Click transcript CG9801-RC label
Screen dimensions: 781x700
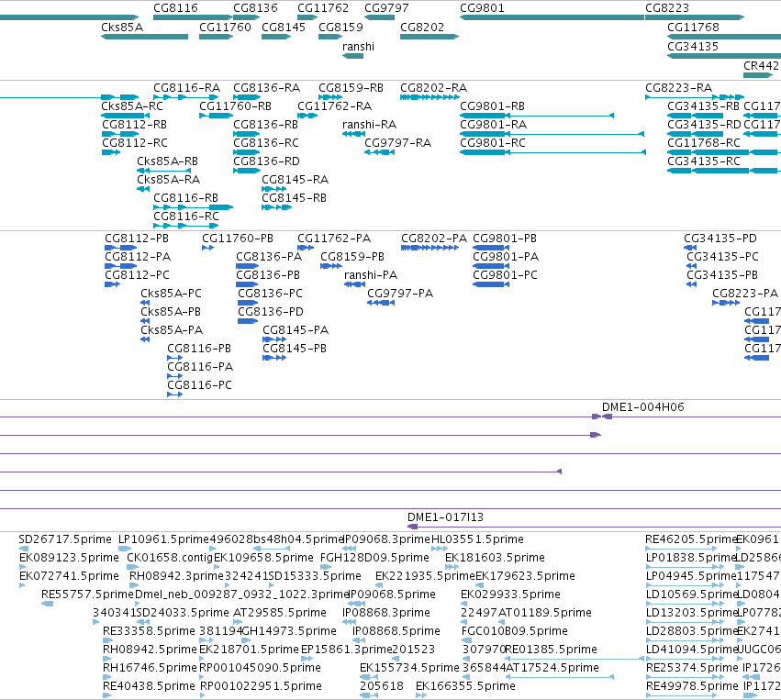pyautogui.click(x=493, y=143)
